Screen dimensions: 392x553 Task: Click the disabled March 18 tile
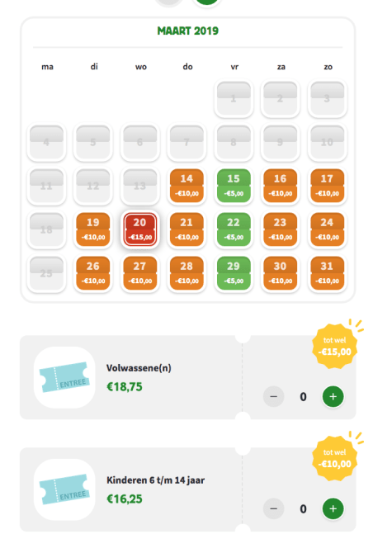point(46,229)
